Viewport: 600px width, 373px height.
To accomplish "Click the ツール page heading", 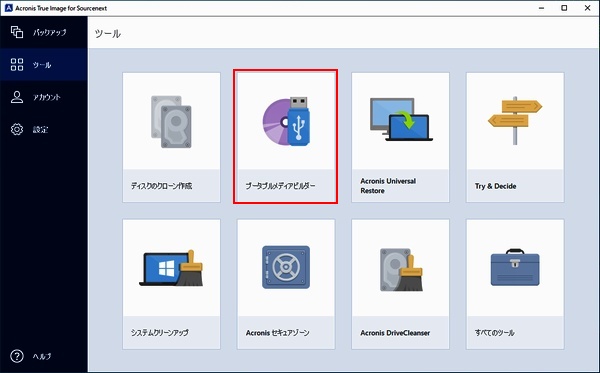I will pyautogui.click(x=108, y=34).
